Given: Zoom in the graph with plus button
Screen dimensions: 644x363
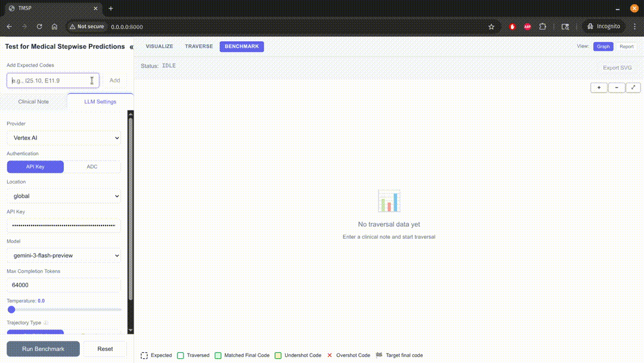Looking at the screenshot, I should [x=599, y=88].
